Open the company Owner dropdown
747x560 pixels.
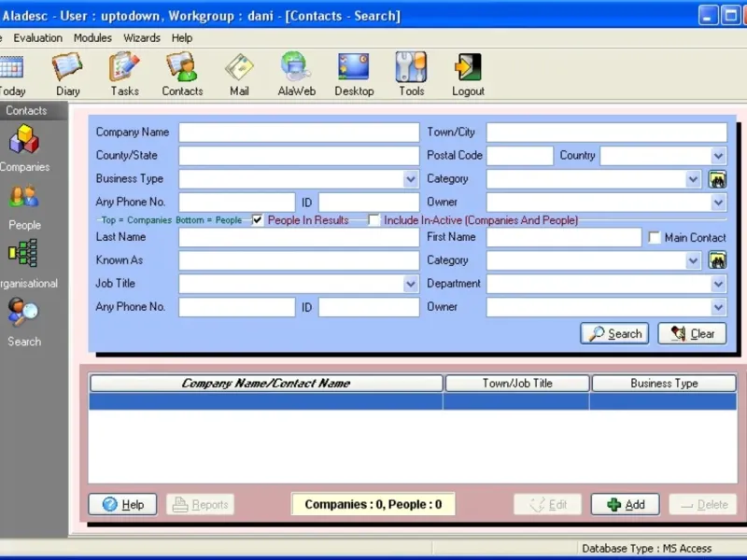pyautogui.click(x=718, y=203)
